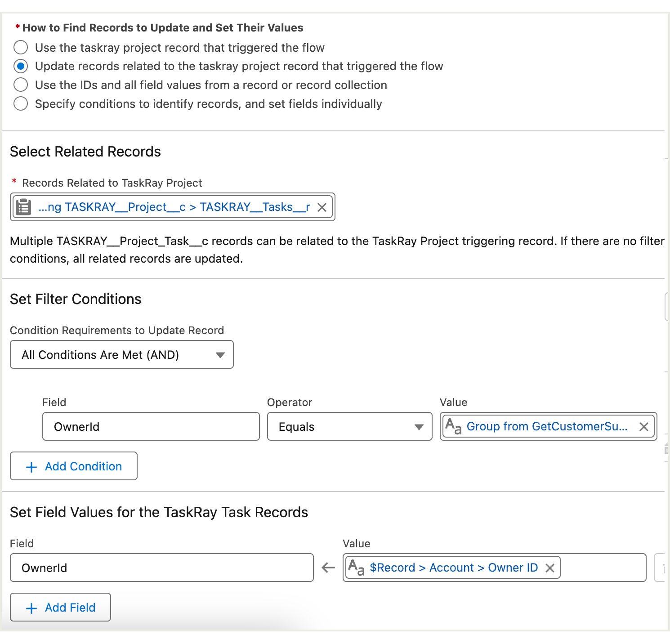Open the Condition Requirements dropdown
The width and height of the screenshot is (670, 644).
(x=122, y=355)
